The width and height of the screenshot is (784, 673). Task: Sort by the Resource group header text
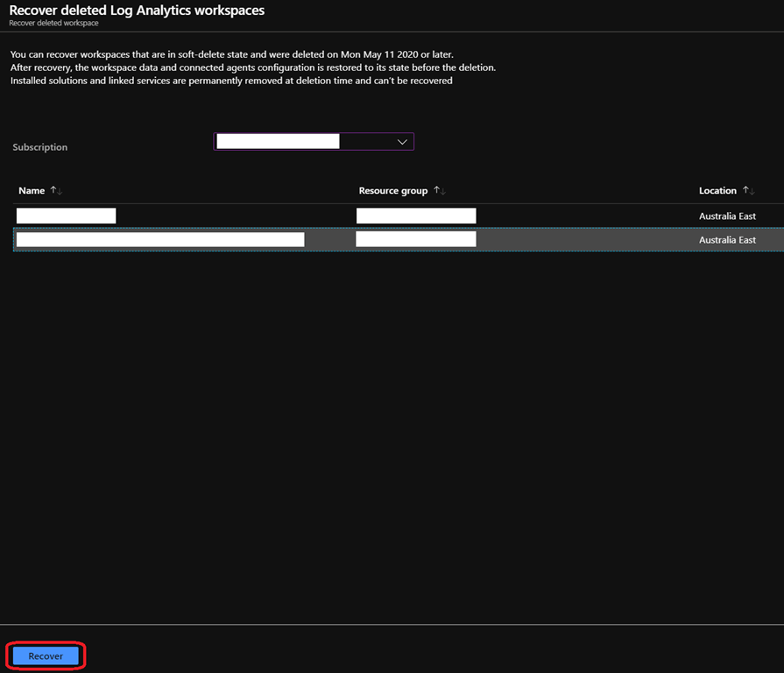(393, 191)
